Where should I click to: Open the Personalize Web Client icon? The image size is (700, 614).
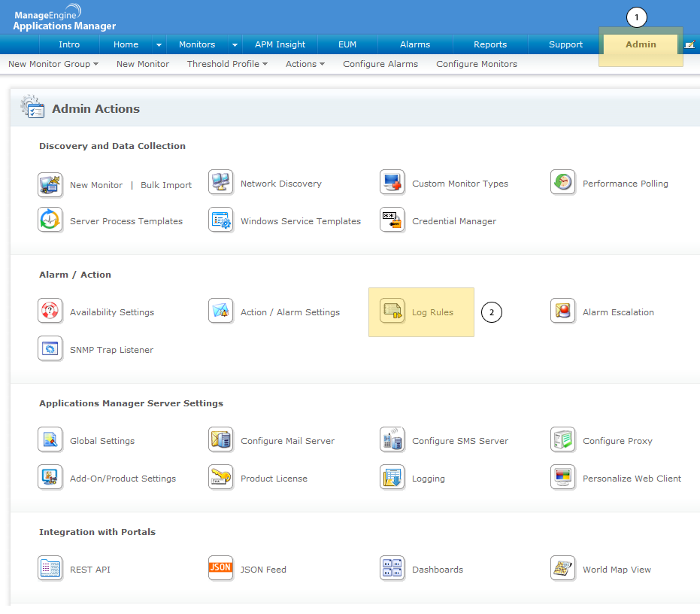click(562, 478)
